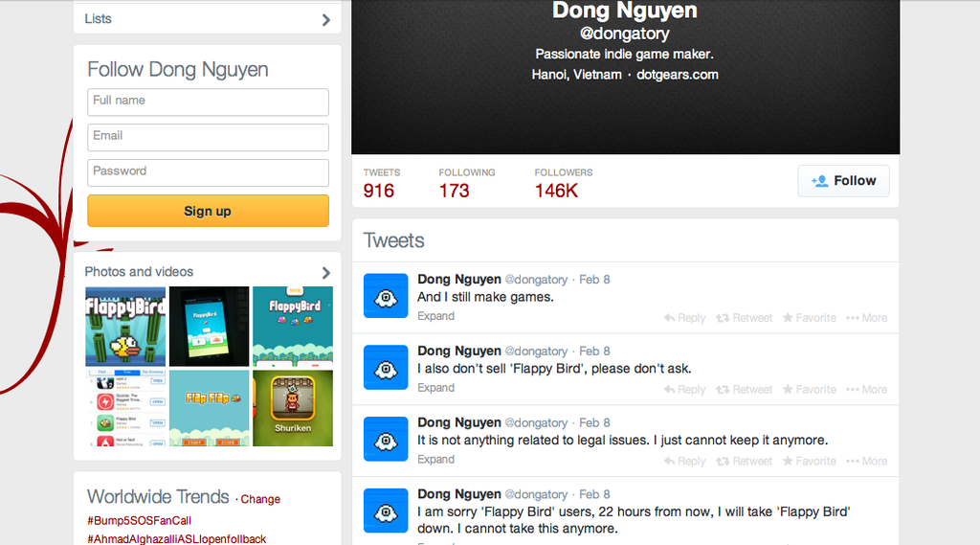The image size is (980, 545).
Task: Open More on 'I also don't sell' tweet
Action: pos(866,389)
